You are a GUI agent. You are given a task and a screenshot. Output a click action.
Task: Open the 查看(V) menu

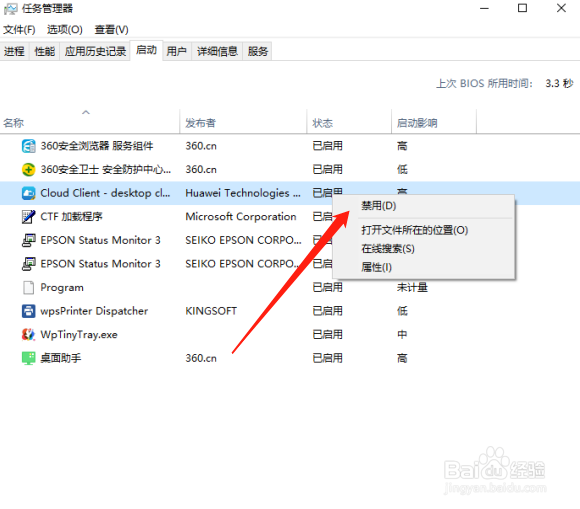coord(111,30)
